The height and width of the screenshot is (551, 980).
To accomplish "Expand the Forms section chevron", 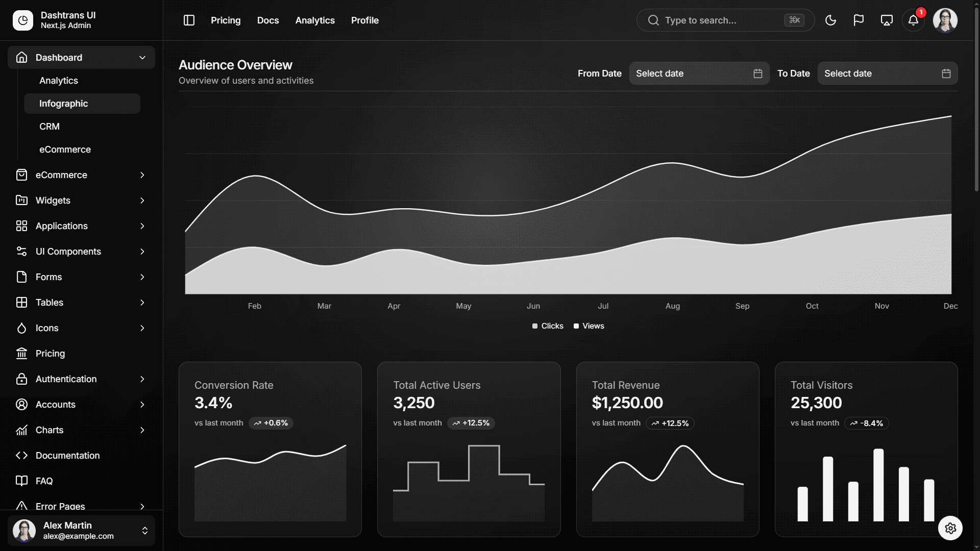I will click(142, 277).
